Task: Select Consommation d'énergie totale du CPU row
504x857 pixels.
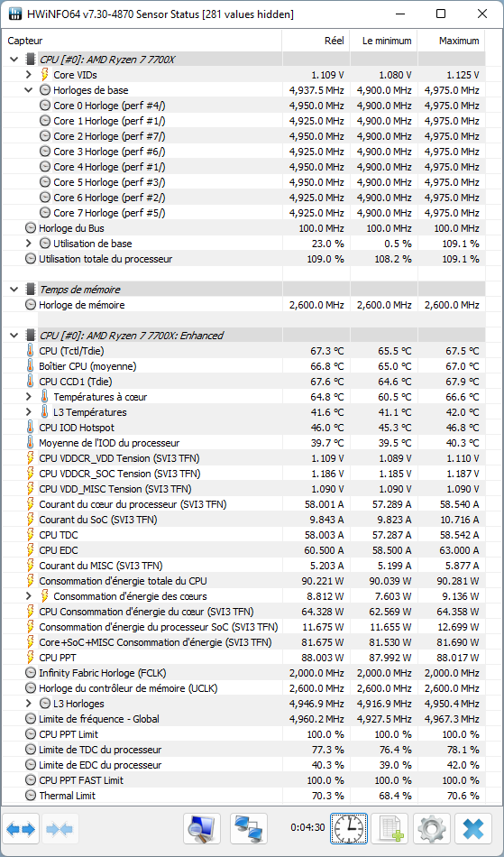Action: pos(244,580)
